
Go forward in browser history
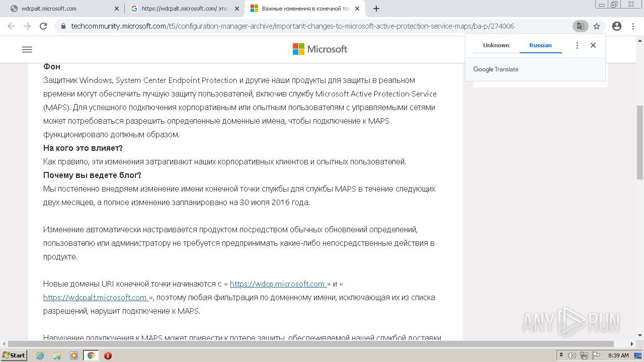point(27,26)
